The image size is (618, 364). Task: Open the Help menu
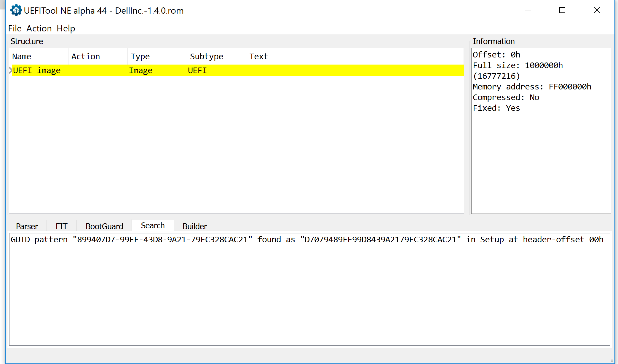(x=66, y=28)
